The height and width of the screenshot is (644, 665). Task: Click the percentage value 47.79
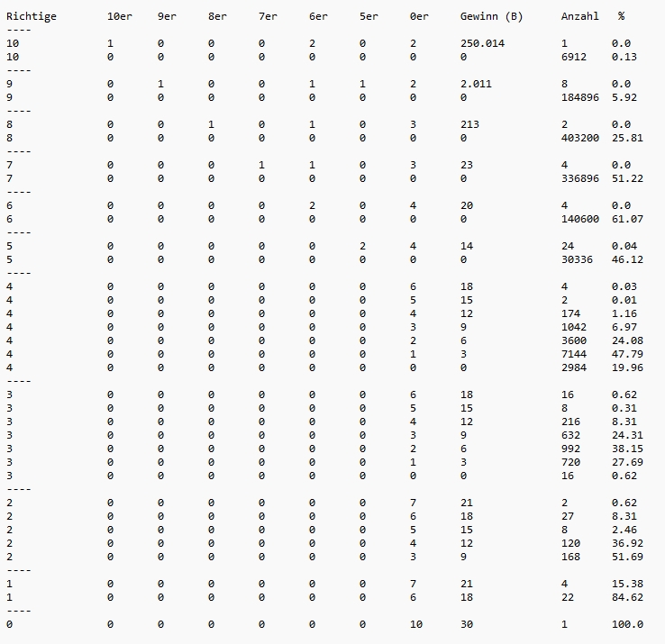click(x=628, y=354)
